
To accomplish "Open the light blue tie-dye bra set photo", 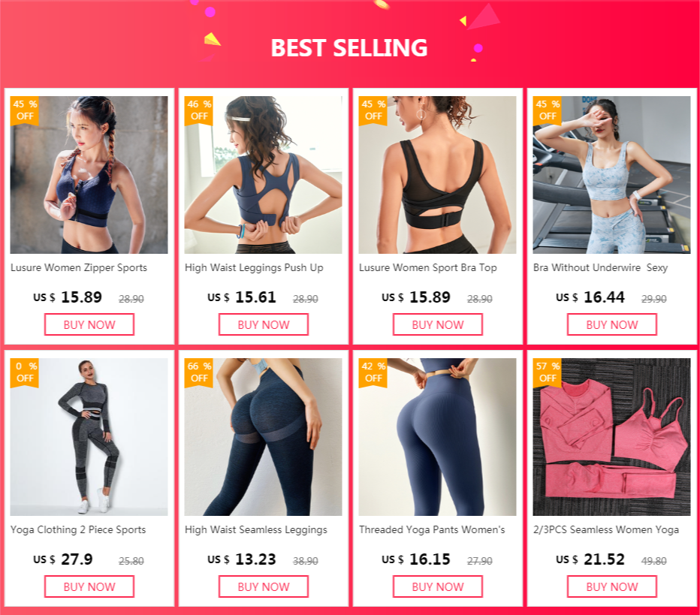I will [611, 175].
